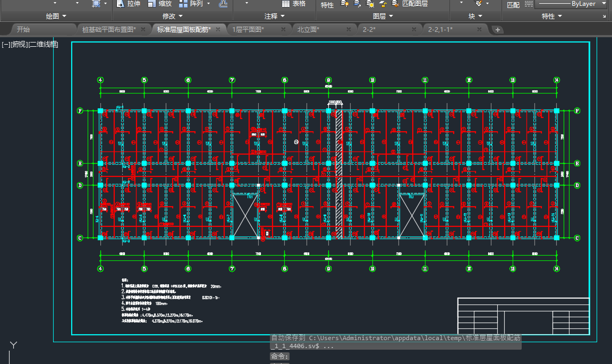
Task: Click the new drawing tab plus icon
Action: pyautogui.click(x=497, y=30)
